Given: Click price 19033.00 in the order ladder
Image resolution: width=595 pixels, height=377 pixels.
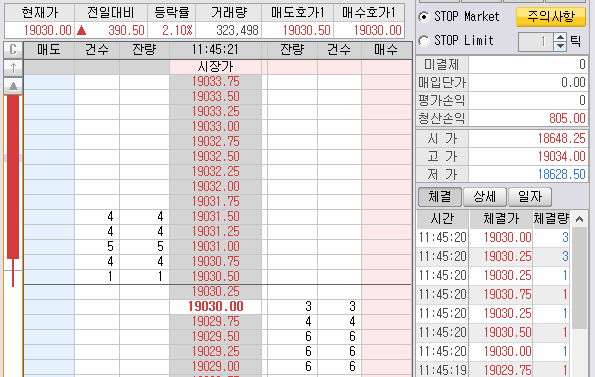Looking at the screenshot, I should (215, 127).
